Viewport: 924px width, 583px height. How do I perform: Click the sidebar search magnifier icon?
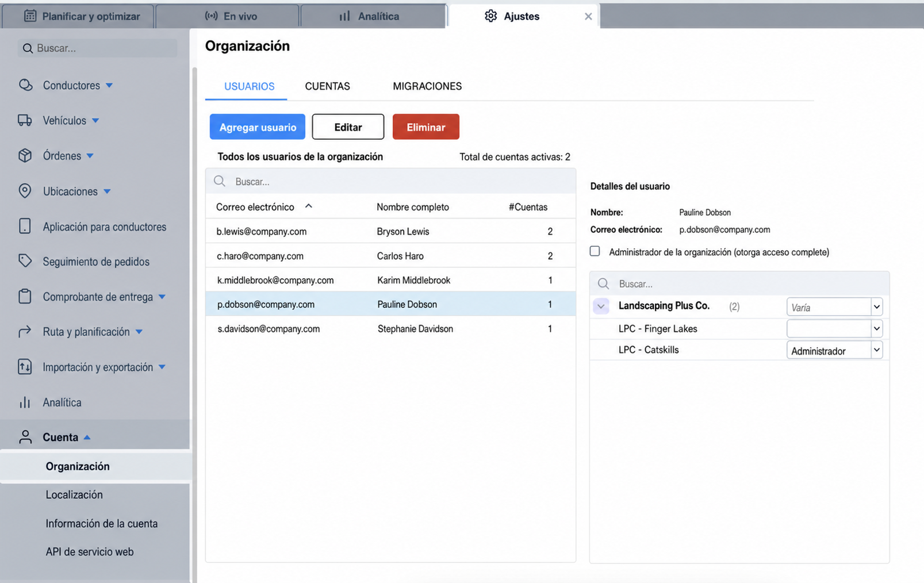[28, 48]
